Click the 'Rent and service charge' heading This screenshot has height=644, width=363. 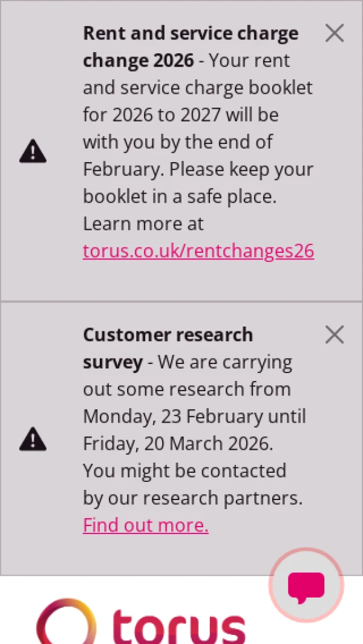click(191, 33)
